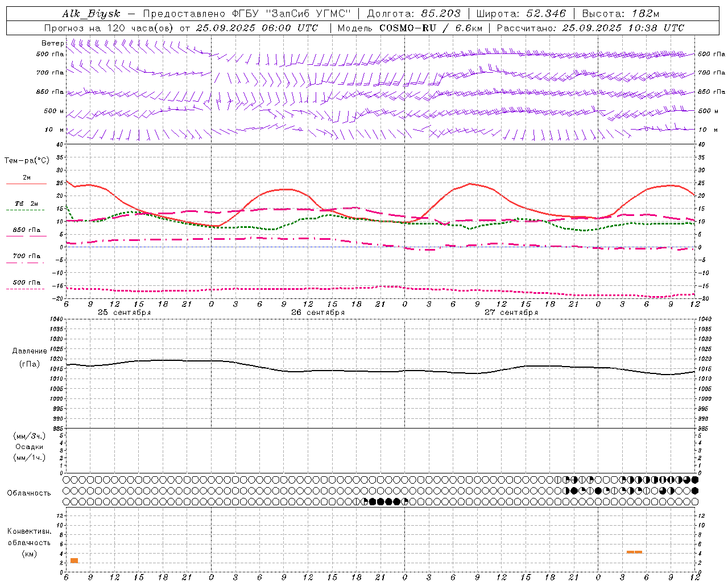Click the 'Ветер' wind panel label
This screenshot has height=582, width=728.
pyautogui.click(x=52, y=43)
